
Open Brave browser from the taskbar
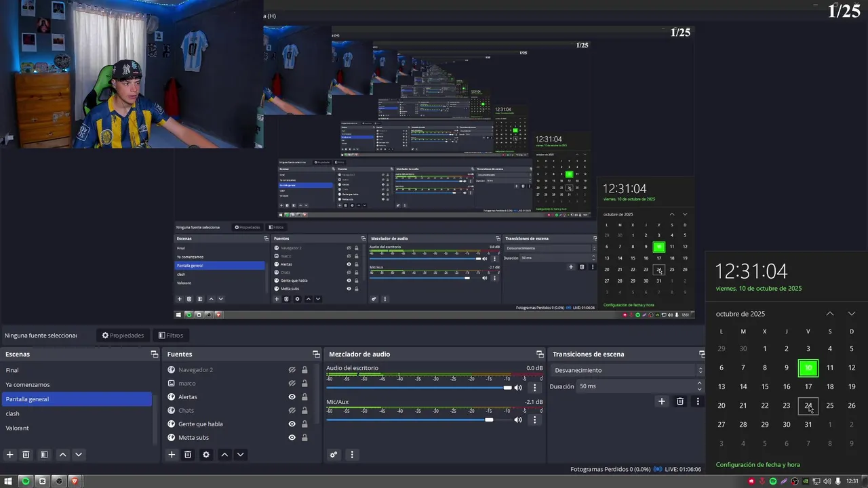pyautogui.click(x=75, y=481)
